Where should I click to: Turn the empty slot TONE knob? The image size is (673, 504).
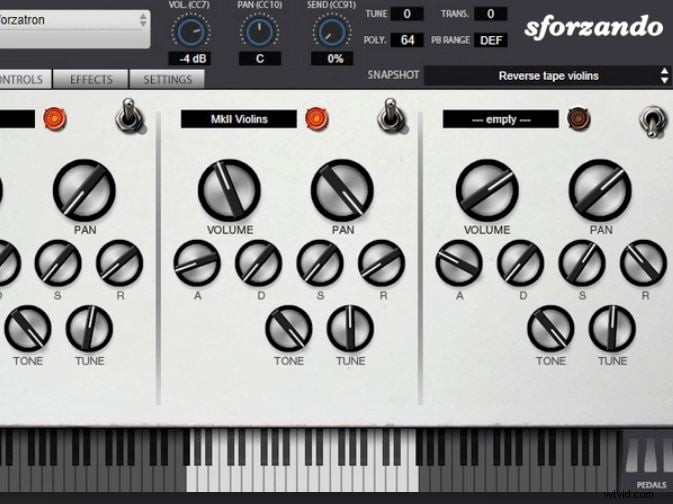551,329
